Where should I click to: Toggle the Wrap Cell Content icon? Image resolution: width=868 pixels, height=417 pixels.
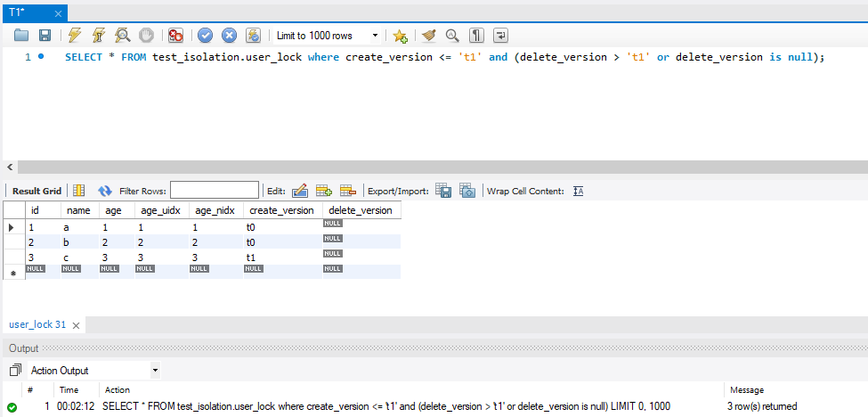(579, 191)
